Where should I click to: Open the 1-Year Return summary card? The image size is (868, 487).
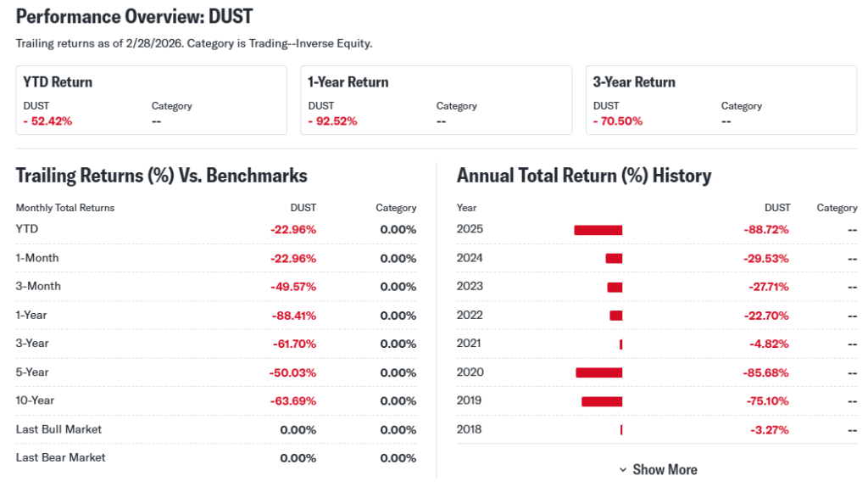pos(436,100)
